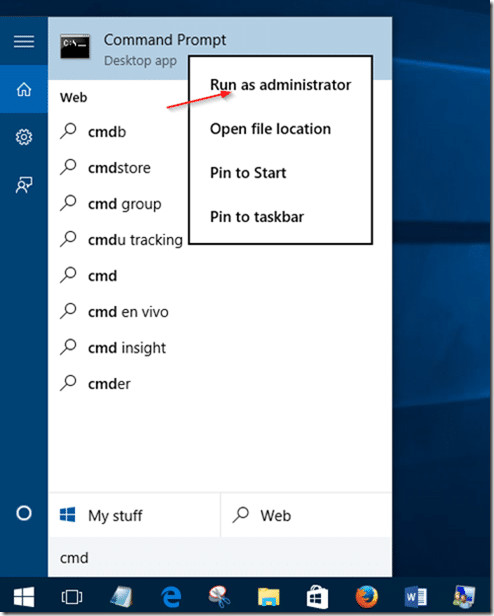Switch to the Web filter button
494x616 pixels.
[306, 515]
